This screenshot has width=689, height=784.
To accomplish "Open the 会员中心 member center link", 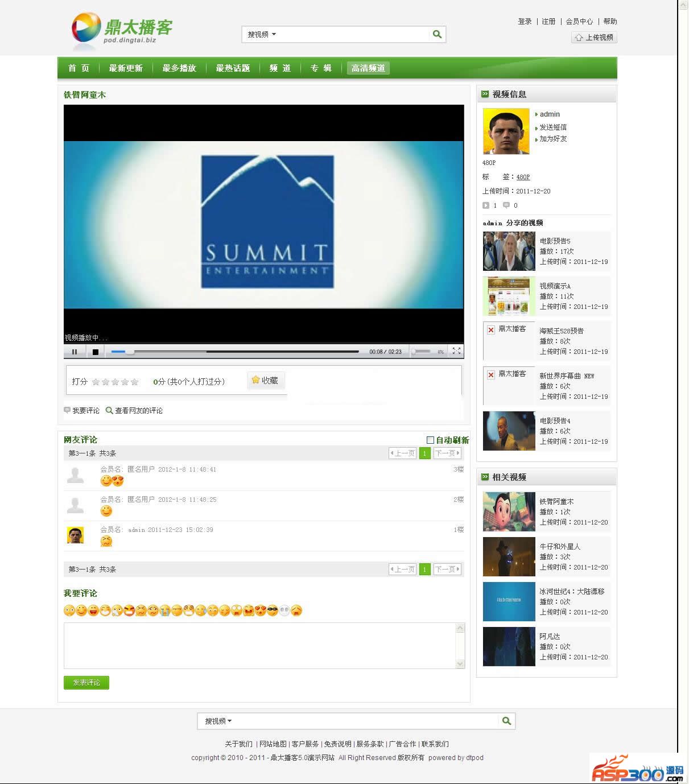I will 579,22.
